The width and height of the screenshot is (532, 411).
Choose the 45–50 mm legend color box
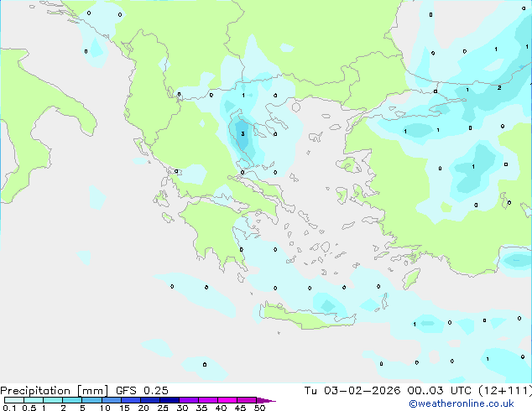click(x=247, y=400)
